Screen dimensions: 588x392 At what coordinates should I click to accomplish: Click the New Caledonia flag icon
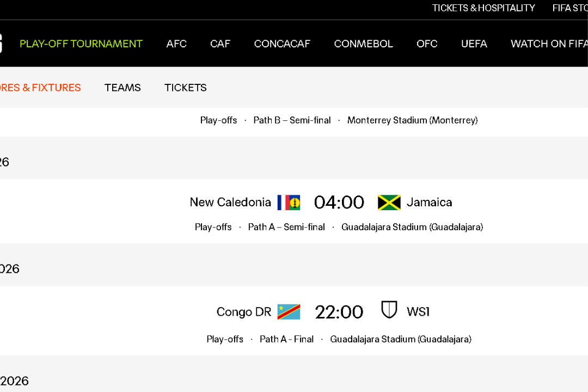[289, 203]
